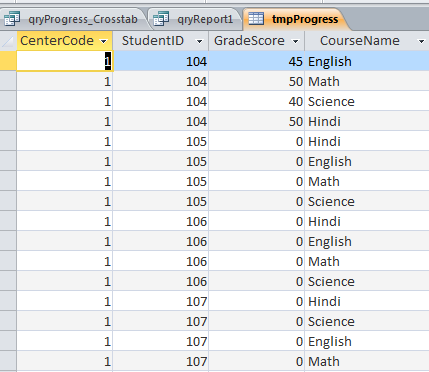
Task: Click the qryReport1 query icon
Action: point(161,19)
